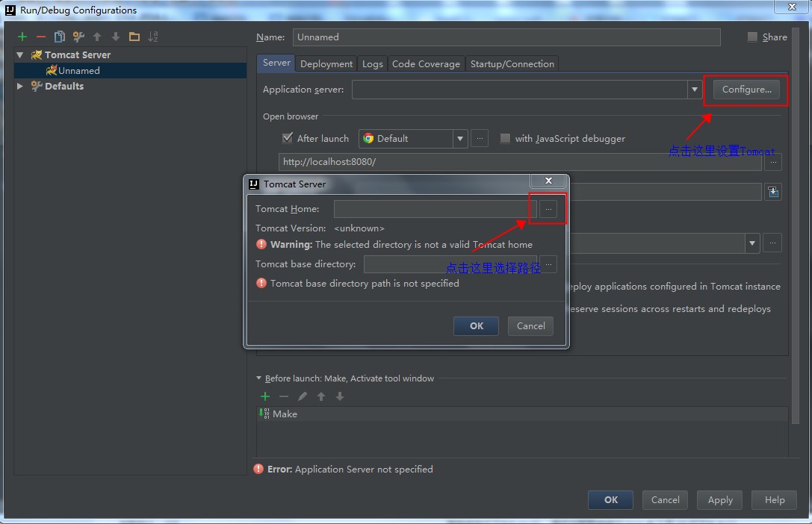Viewport: 812px width, 524px height.
Task: Click the Defaults wrench icon in tree
Action: tap(37, 86)
